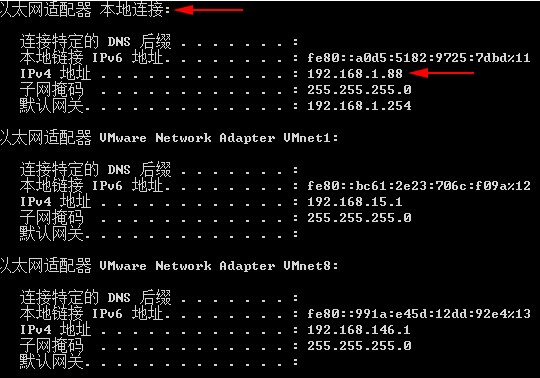Click the 子网掩码 label under VMnet1
Screen dimensions: 540x378
(52, 218)
